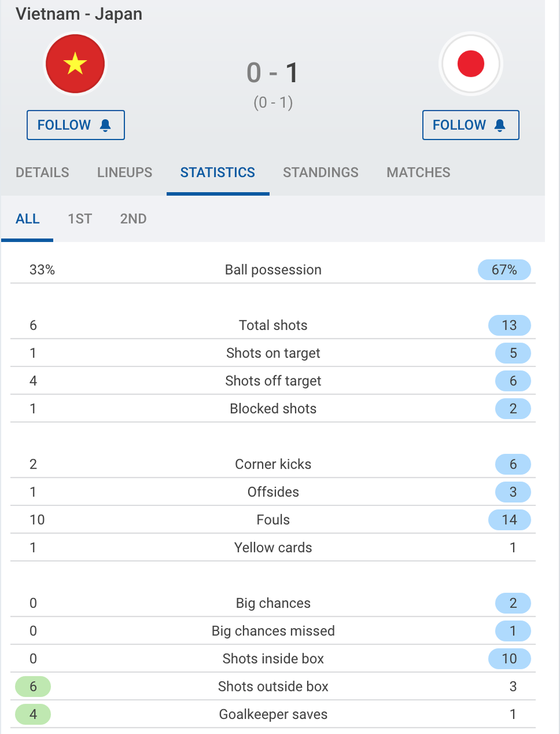This screenshot has height=734, width=560.
Task: Select the Statistics tab
Action: click(218, 173)
